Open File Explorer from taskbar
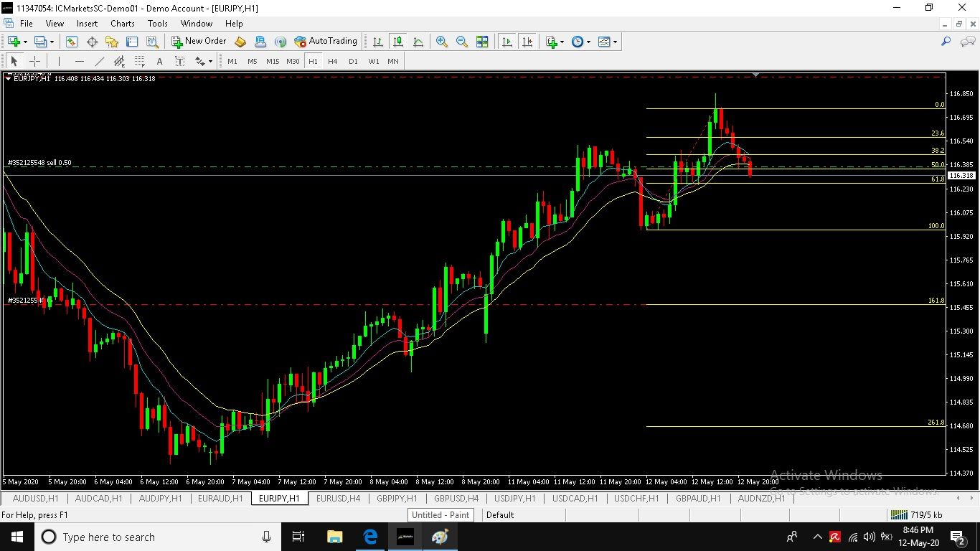 (334, 537)
